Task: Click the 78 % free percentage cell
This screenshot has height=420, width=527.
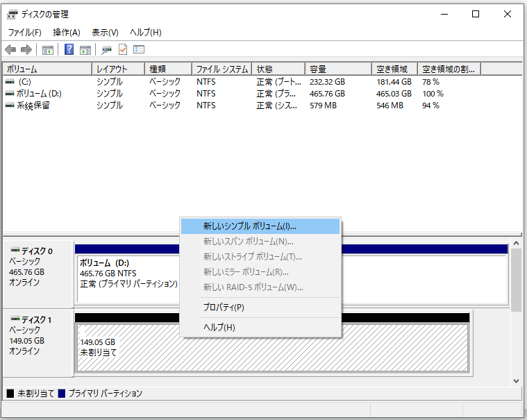Action: (430, 82)
